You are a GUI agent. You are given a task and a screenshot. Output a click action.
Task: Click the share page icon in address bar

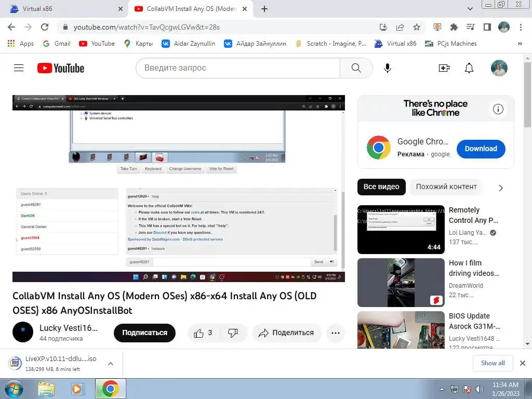tap(400, 27)
